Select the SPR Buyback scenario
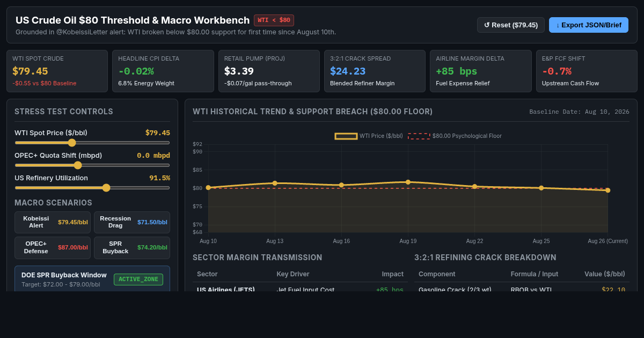Image resolution: width=644 pixels, height=338 pixels. 132,247
